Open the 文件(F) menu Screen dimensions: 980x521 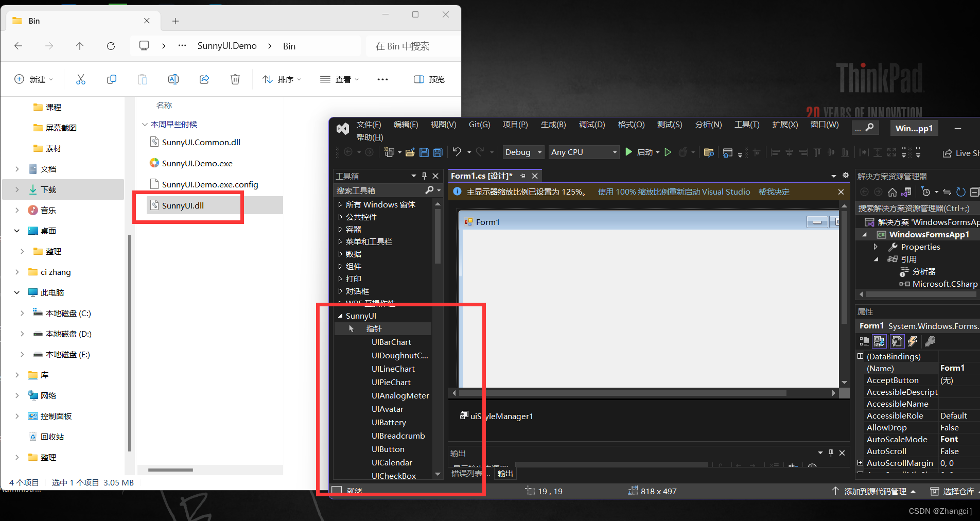click(x=369, y=125)
